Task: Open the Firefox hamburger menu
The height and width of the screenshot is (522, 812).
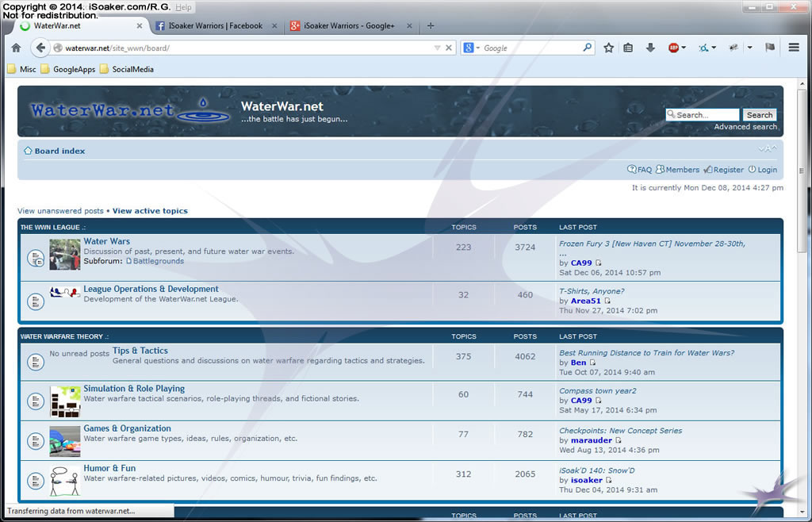Action: tap(793, 48)
